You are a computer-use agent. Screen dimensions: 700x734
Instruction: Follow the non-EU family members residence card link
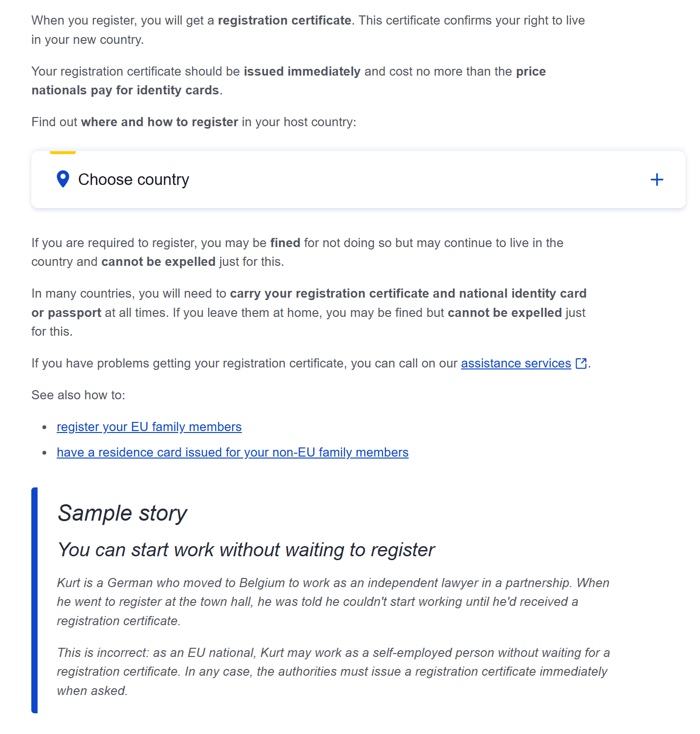coord(232,453)
